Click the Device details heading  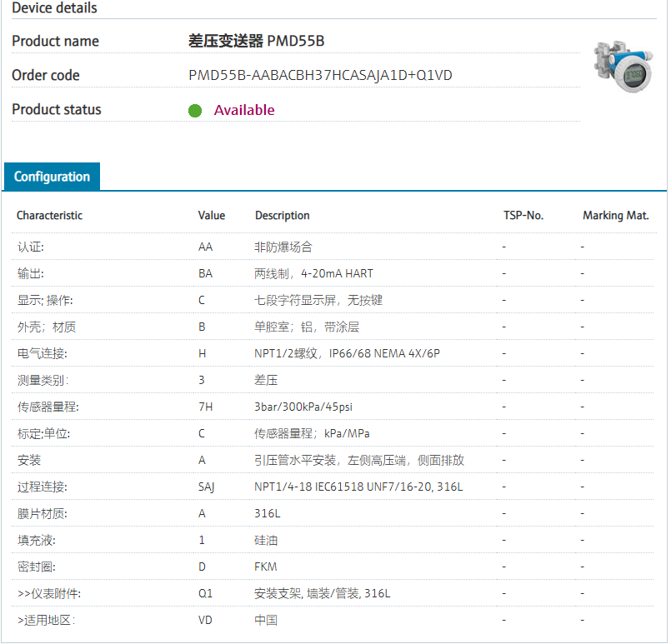click(54, 8)
